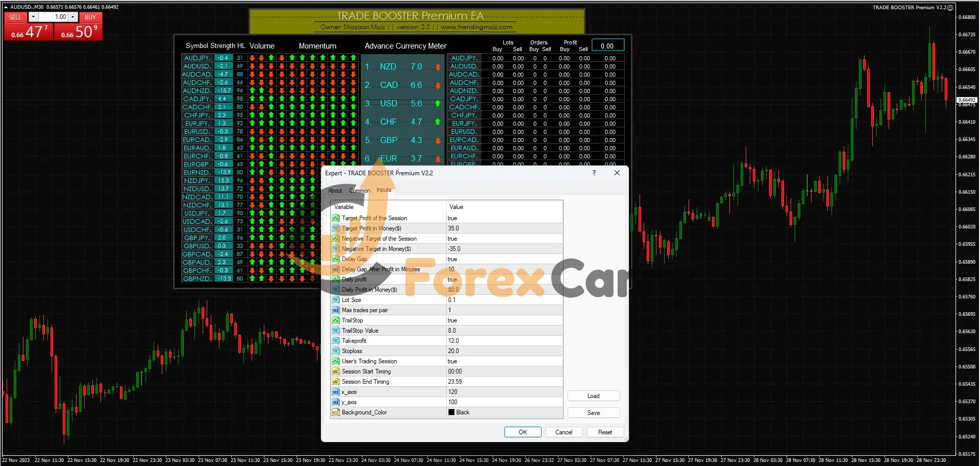Click the icon beside Daily Profit in Money($)
The image size is (980, 466).
point(335,290)
